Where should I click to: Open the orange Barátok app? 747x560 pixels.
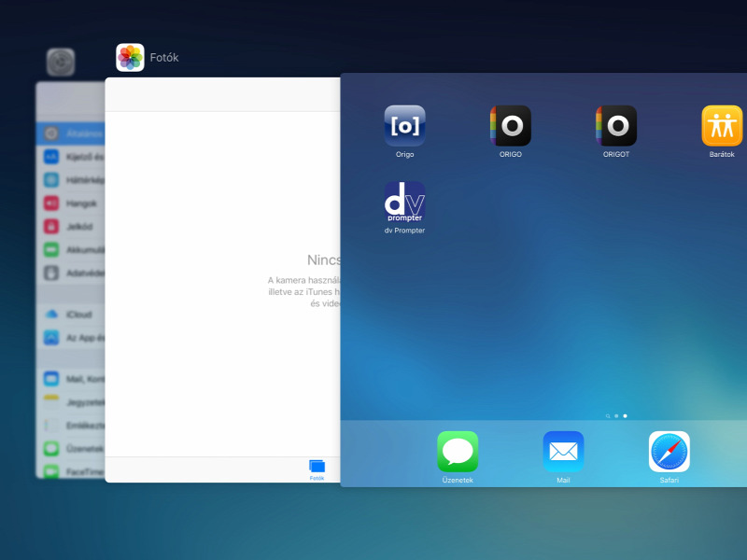(x=722, y=126)
